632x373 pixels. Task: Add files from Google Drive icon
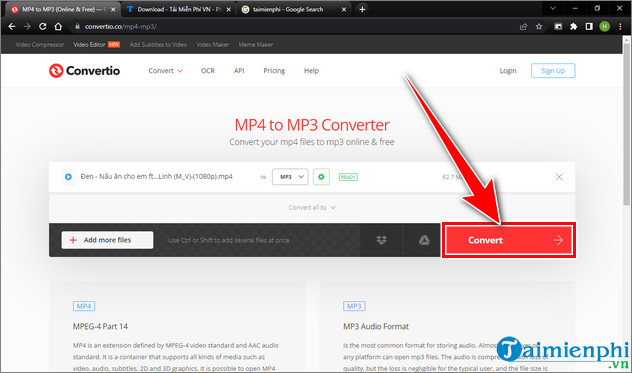(x=424, y=240)
